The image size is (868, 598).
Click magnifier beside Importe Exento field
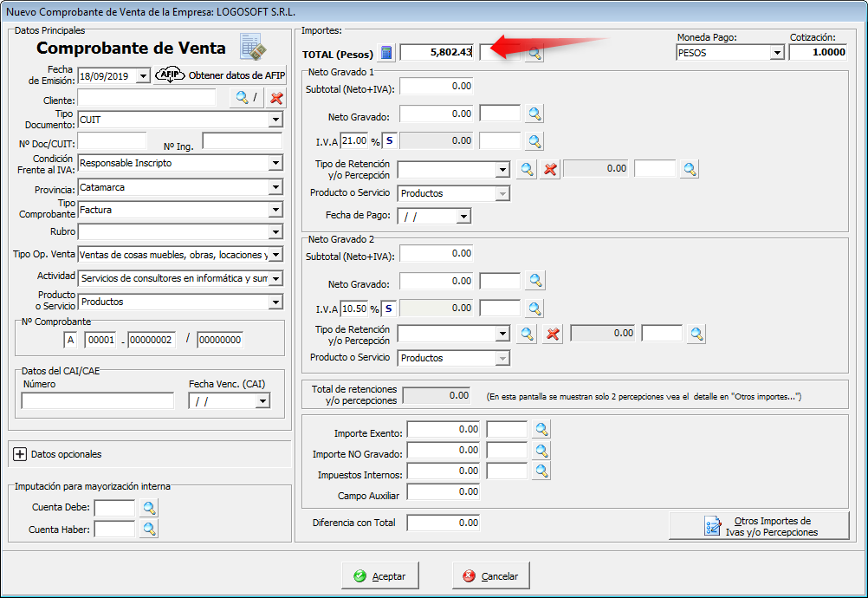(x=541, y=429)
